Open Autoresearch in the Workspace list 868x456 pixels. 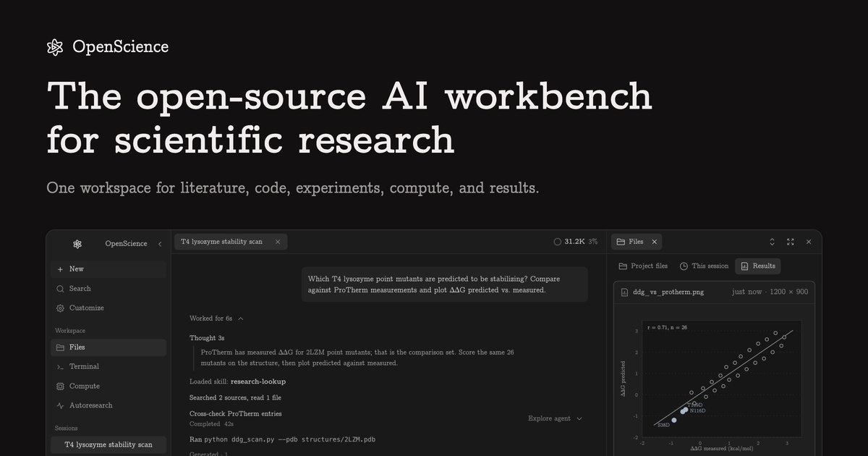point(109,406)
